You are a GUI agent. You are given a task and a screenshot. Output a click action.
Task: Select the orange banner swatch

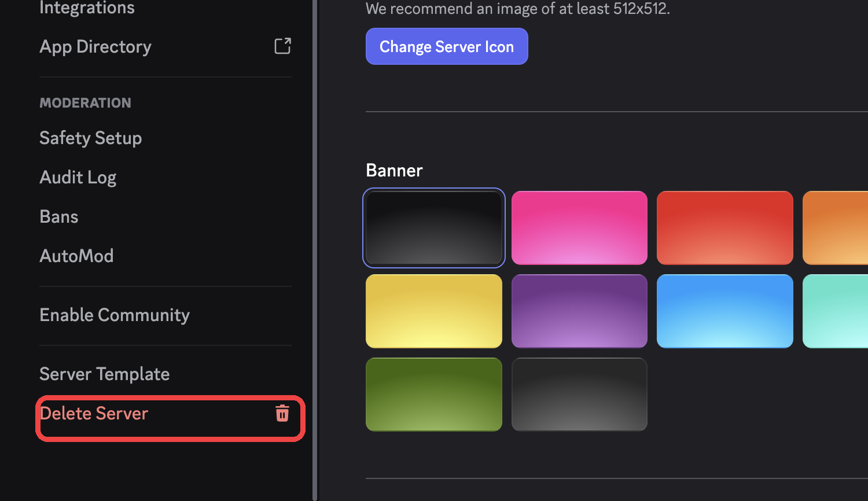(836, 228)
